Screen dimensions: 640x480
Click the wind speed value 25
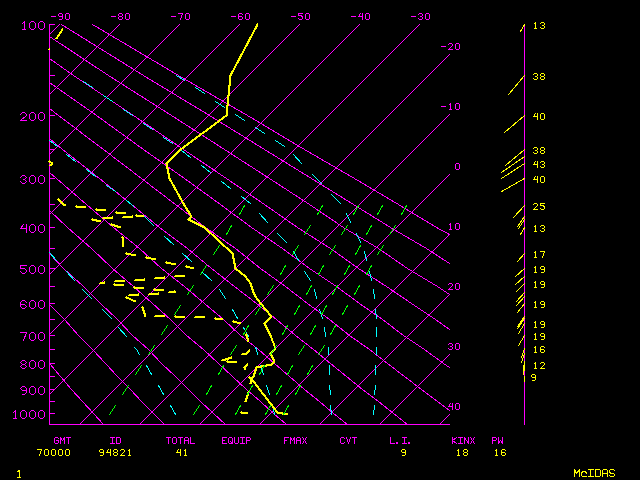538,207
